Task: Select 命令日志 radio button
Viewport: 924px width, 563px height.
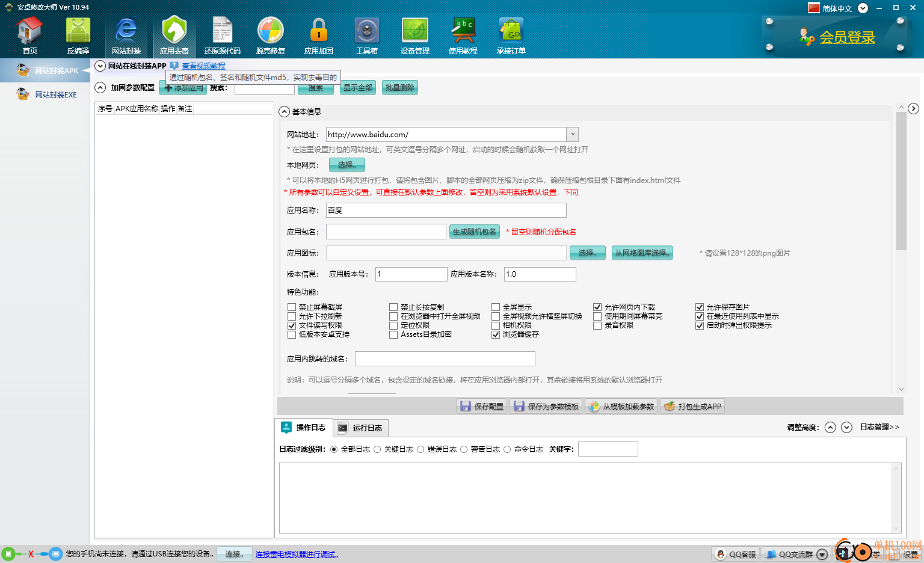Action: pos(507,449)
